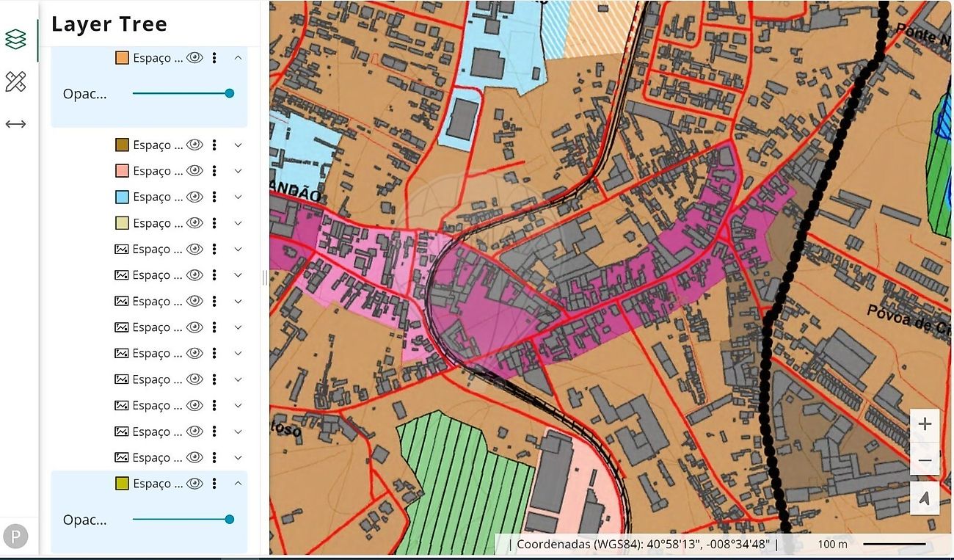954x560 pixels.
Task: Zoom out the map with minus button
Action: (x=925, y=460)
